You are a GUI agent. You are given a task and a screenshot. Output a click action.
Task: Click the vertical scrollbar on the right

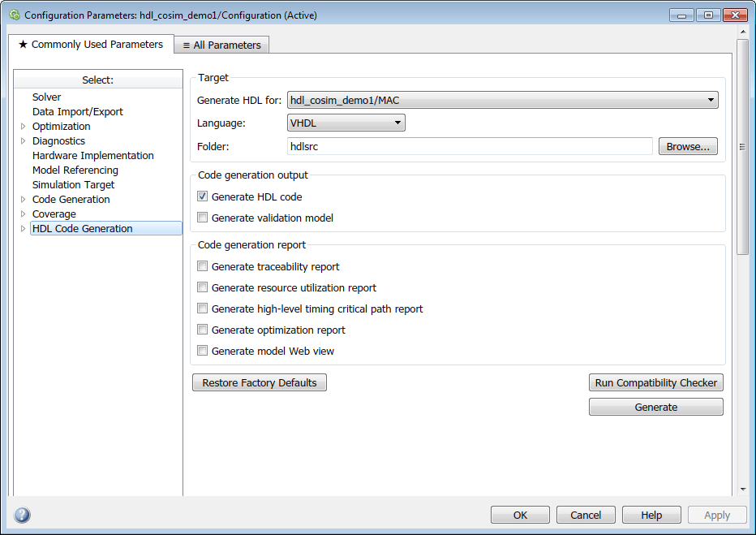(742, 147)
